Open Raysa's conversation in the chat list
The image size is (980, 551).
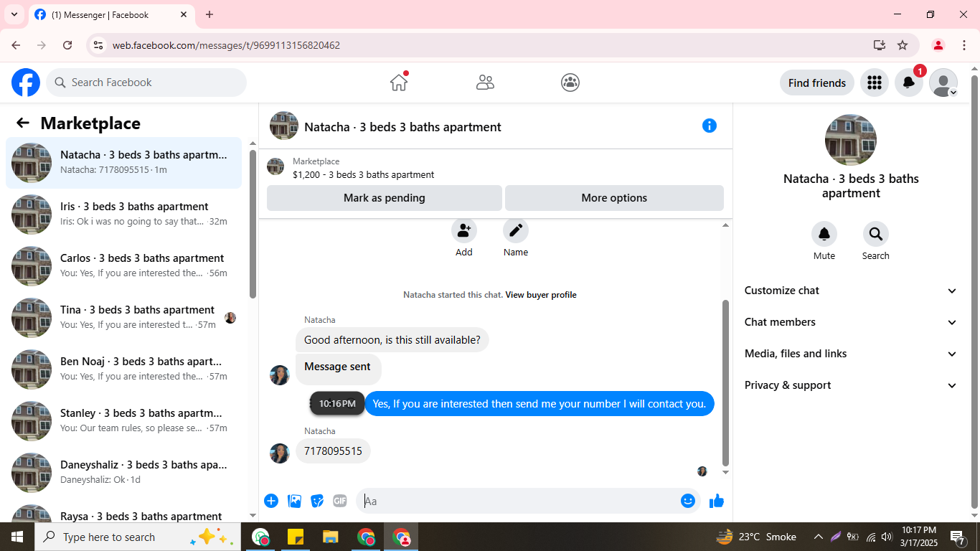pos(124,511)
